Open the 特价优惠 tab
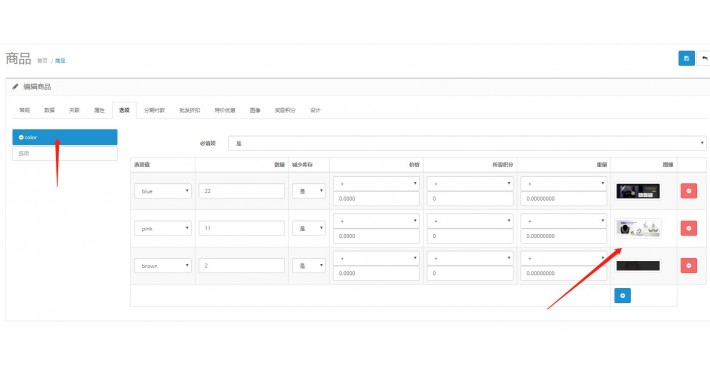Screen dimensions: 710x380 tap(225, 110)
